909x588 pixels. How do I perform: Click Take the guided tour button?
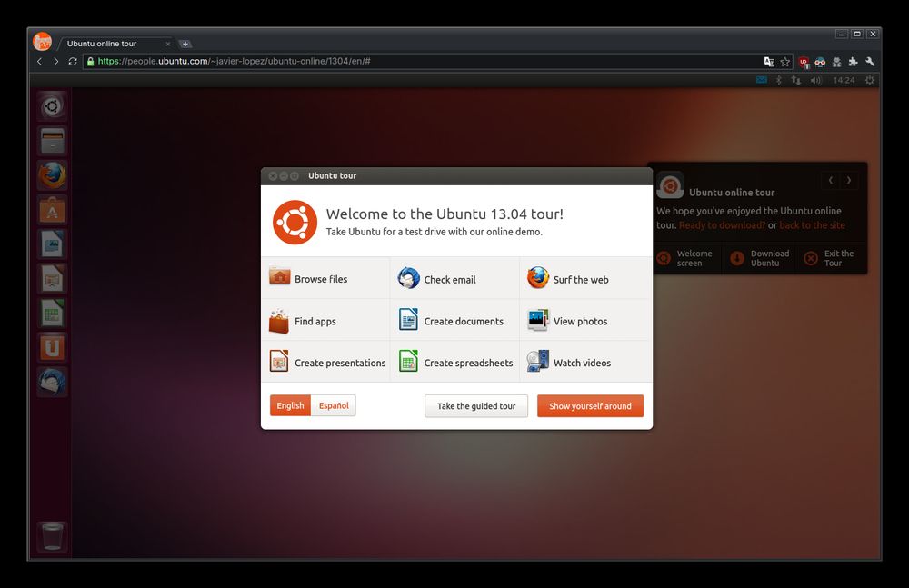476,406
